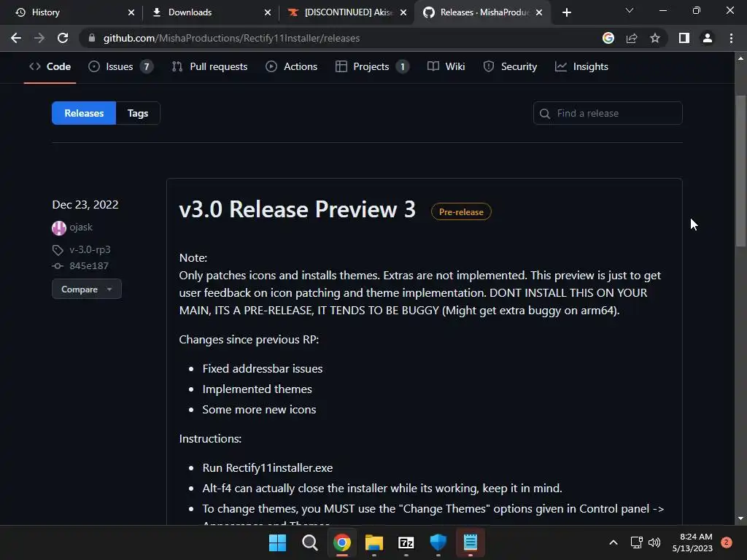Screen dimensions: 747x560
Task: Open File Explorer from taskbar
Action: (374, 542)
